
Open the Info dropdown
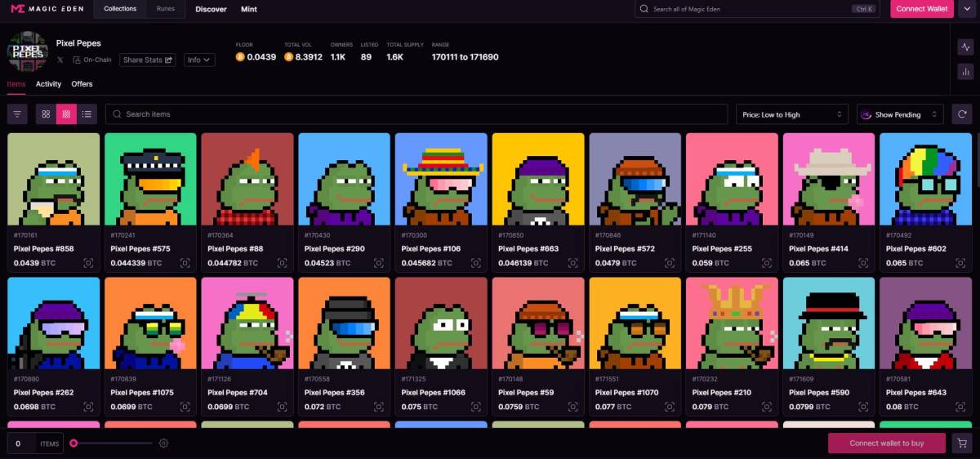point(199,60)
